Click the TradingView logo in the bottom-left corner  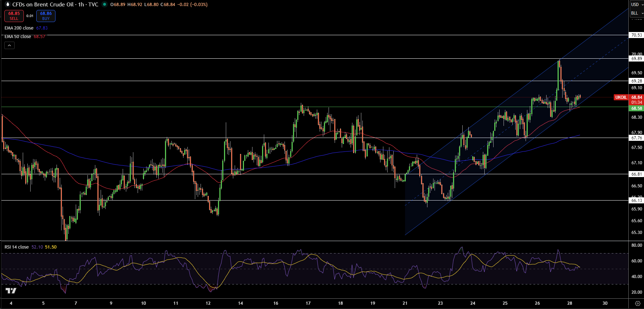pos(11,291)
